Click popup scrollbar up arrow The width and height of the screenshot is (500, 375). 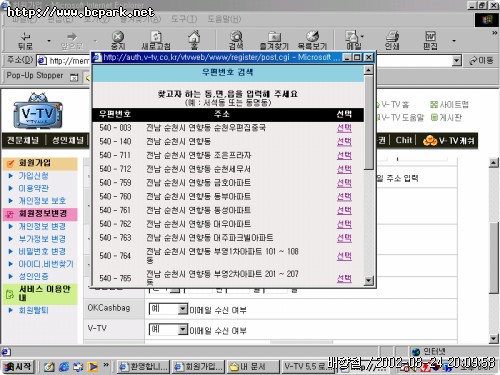point(368,70)
